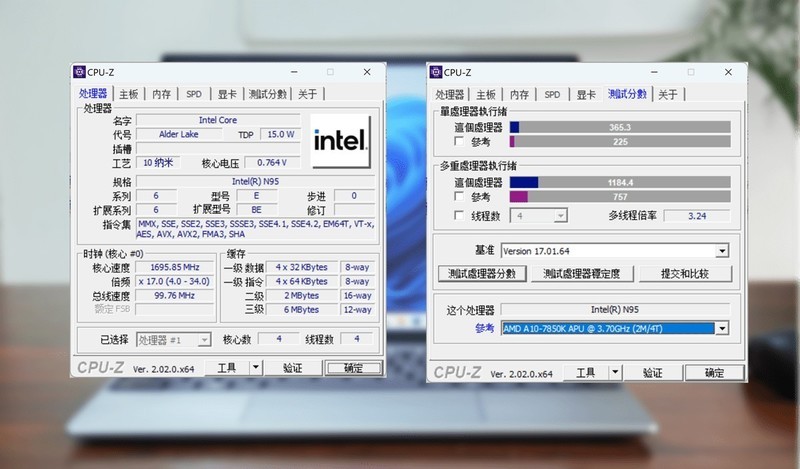Enable multi-thread 參考 checkbox
The height and width of the screenshot is (469, 800).
(x=459, y=196)
